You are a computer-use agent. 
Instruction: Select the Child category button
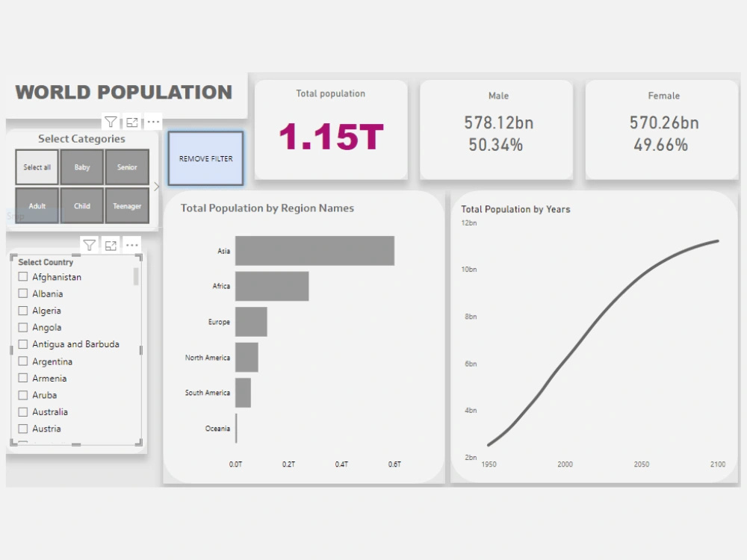[82, 205]
